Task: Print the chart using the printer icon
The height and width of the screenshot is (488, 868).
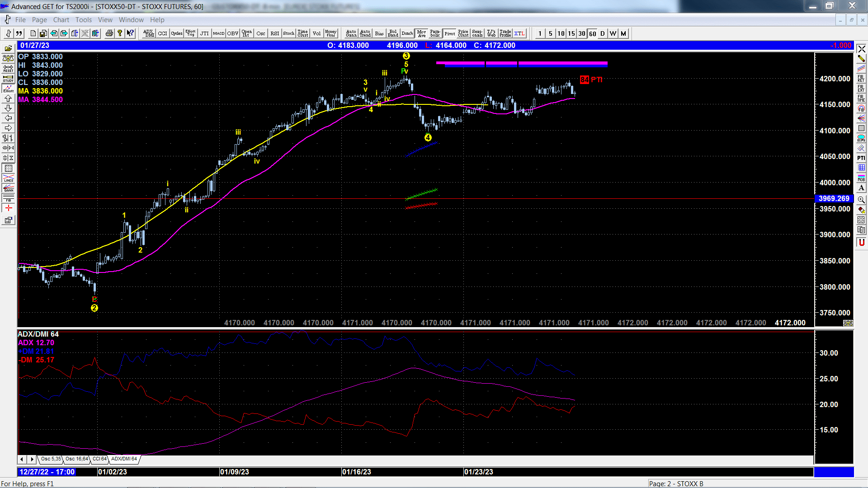Action: click(109, 33)
